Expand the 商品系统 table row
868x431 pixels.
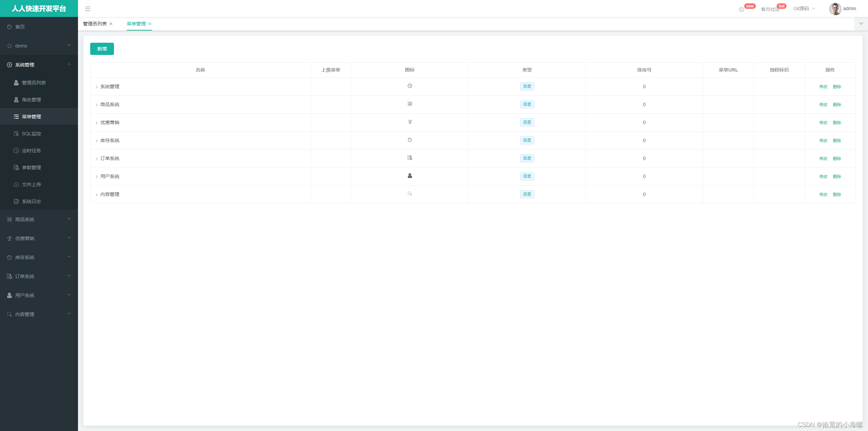97,105
